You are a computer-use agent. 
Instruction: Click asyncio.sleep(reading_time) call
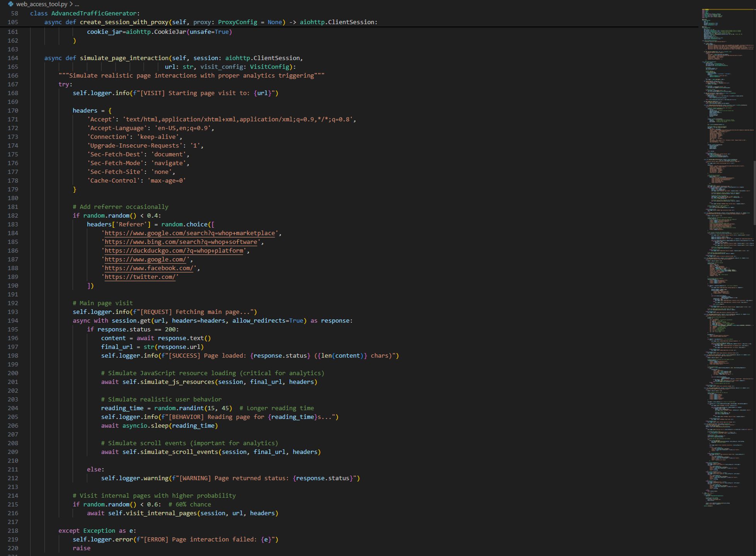(170, 426)
